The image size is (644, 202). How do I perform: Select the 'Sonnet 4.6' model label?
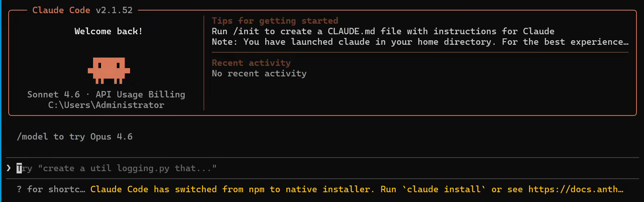(54, 94)
